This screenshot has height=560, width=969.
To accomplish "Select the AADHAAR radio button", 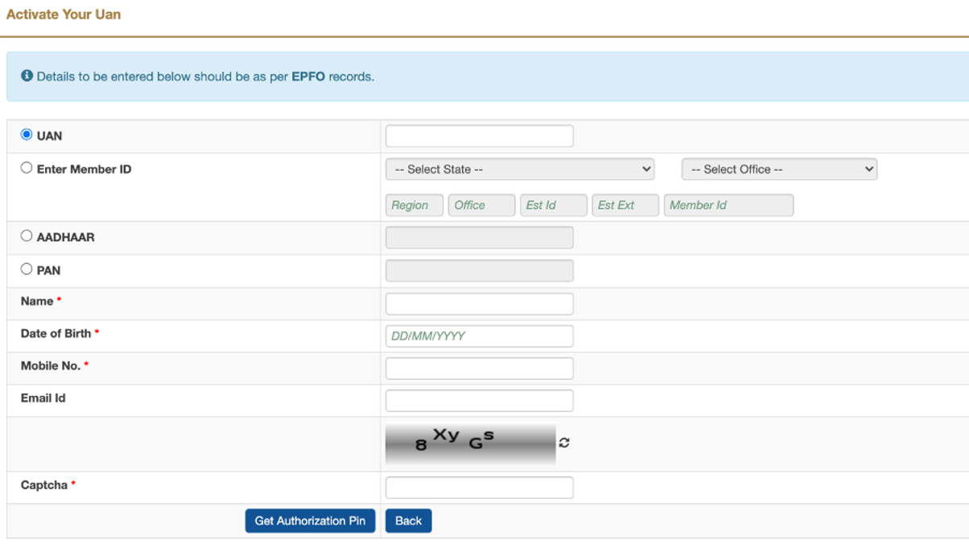I will pyautogui.click(x=27, y=235).
